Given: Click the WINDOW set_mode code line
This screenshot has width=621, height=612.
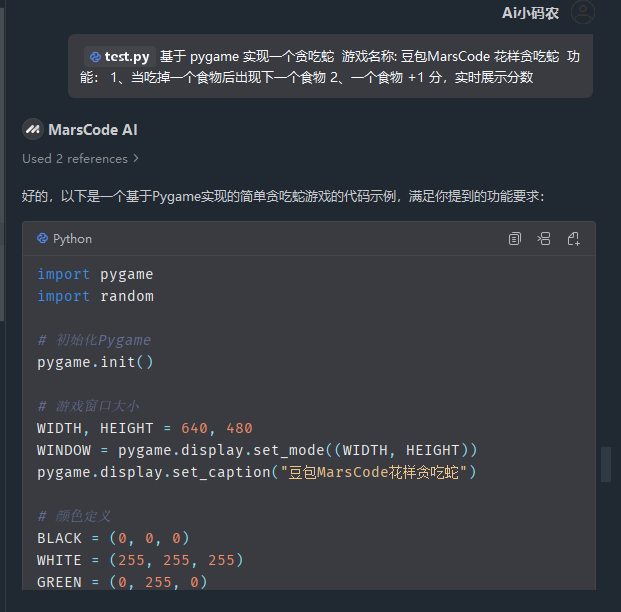Looking at the screenshot, I should point(257,450).
